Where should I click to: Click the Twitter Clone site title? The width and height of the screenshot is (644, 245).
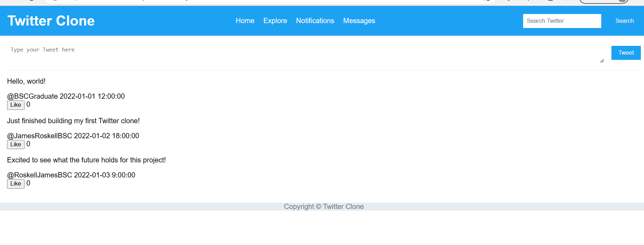pyautogui.click(x=51, y=21)
